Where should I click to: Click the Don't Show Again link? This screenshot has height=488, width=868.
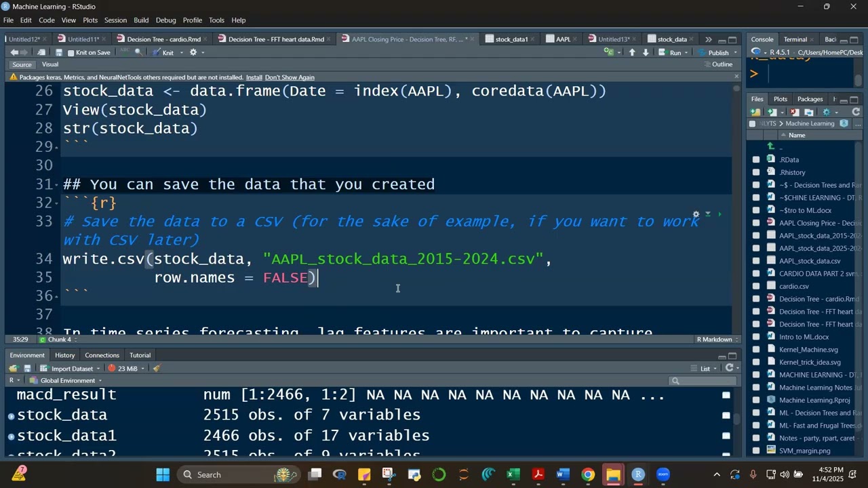coord(290,77)
